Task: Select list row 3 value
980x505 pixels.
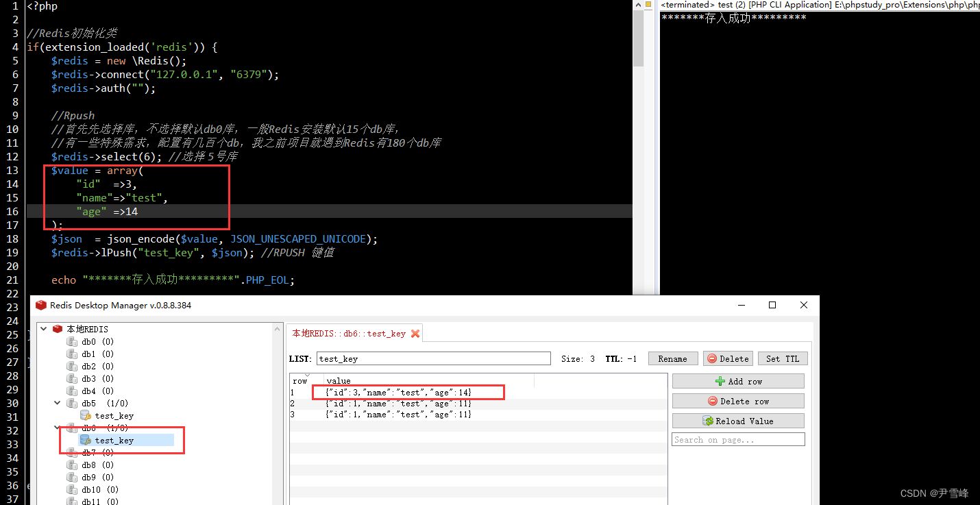Action: point(398,415)
